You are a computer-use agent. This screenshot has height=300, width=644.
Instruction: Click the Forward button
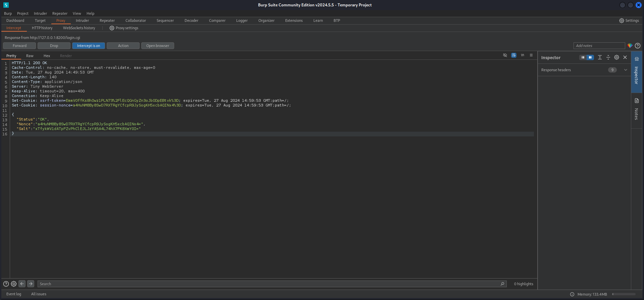(20, 46)
